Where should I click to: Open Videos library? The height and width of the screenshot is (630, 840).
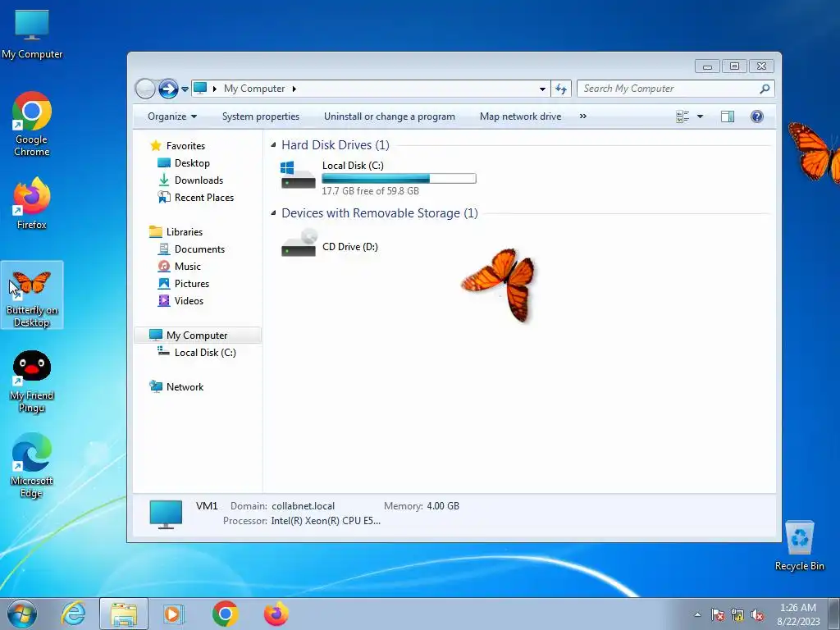[189, 300]
